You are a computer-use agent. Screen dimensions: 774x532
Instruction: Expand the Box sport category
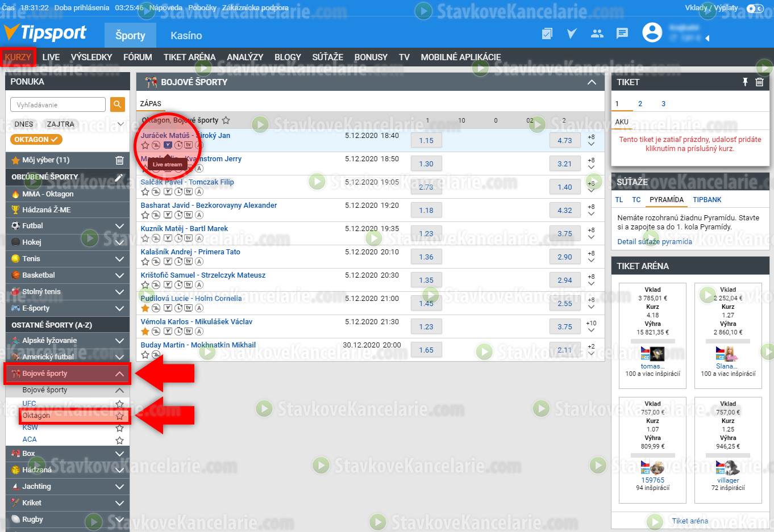[x=119, y=454]
